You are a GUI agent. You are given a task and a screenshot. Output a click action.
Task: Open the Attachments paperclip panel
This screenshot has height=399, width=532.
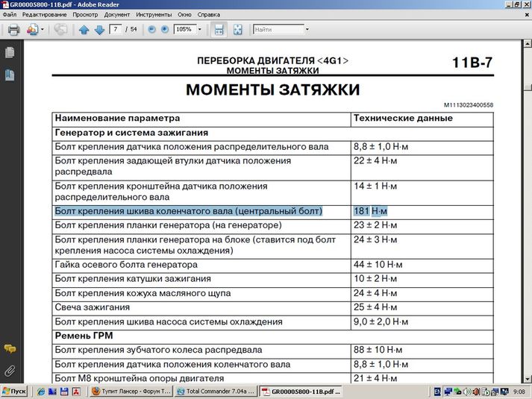[x=10, y=369]
